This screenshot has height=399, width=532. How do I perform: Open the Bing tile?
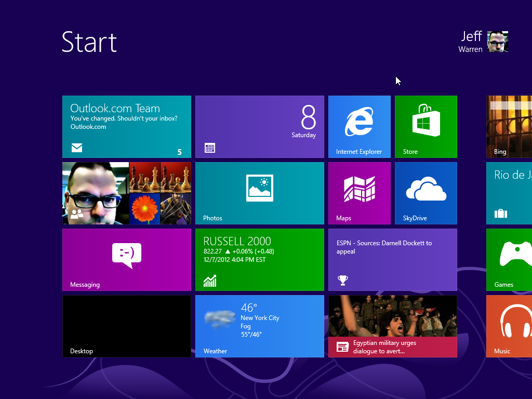(x=509, y=127)
